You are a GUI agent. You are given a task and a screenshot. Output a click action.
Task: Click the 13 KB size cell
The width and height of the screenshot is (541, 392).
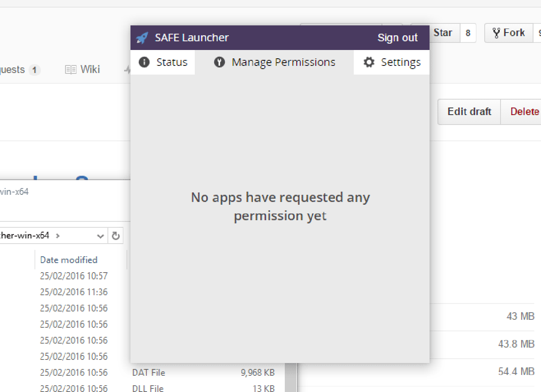[x=264, y=388]
